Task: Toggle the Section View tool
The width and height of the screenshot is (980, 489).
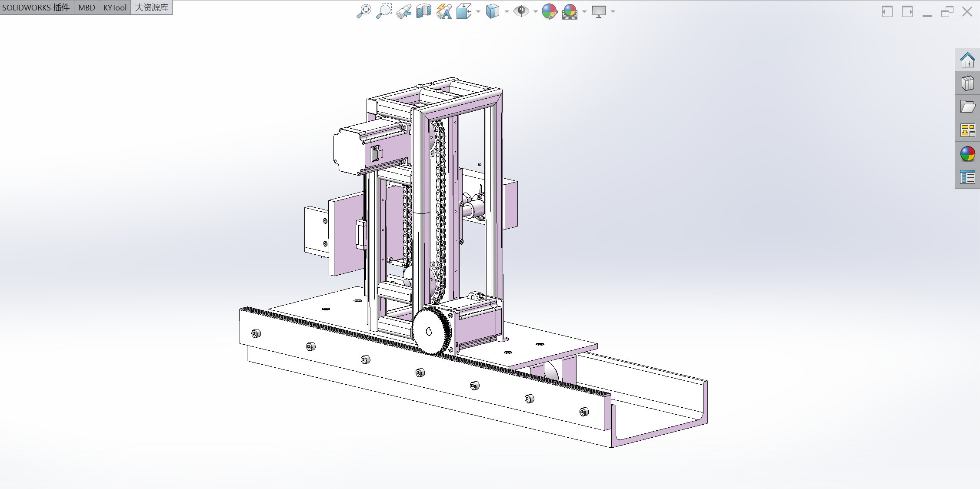Action: click(x=423, y=11)
